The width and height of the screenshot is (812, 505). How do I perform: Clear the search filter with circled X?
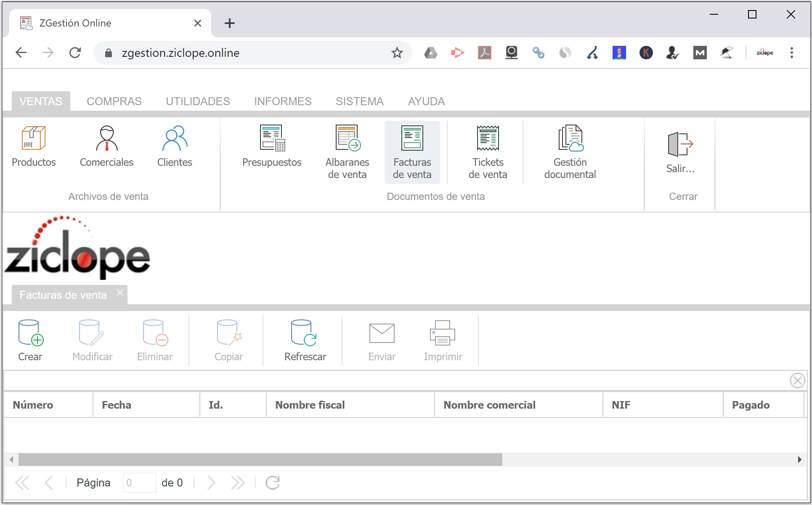pyautogui.click(x=797, y=380)
